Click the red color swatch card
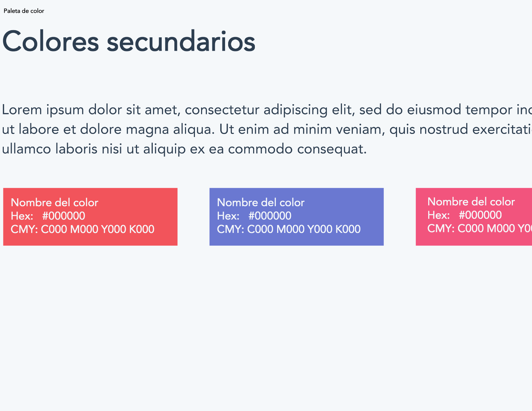 (x=90, y=217)
